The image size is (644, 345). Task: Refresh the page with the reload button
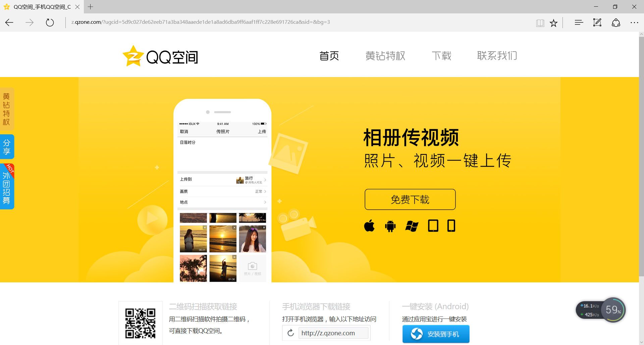click(x=50, y=23)
